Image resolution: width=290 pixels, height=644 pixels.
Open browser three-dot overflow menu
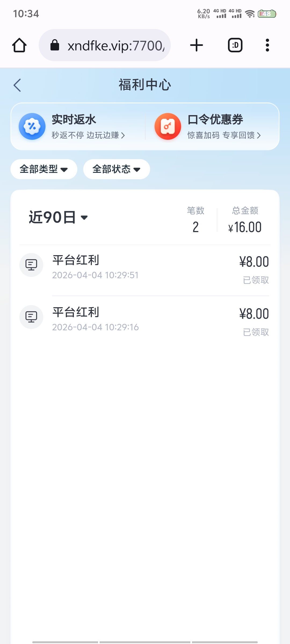(x=267, y=45)
